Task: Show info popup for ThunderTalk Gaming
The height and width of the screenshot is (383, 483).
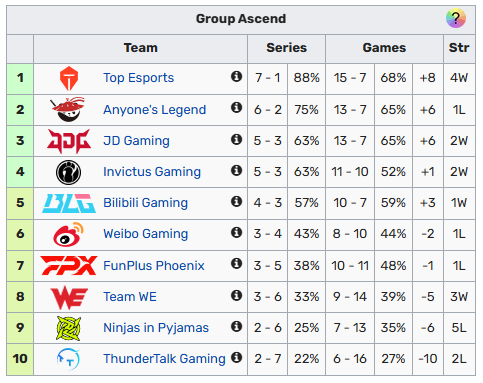Action: [236, 357]
